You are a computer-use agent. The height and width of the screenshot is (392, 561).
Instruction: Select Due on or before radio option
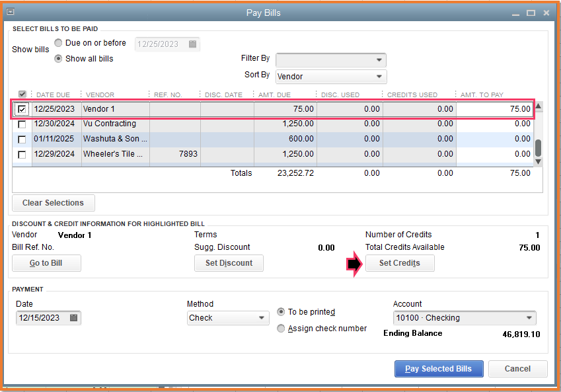(x=58, y=43)
